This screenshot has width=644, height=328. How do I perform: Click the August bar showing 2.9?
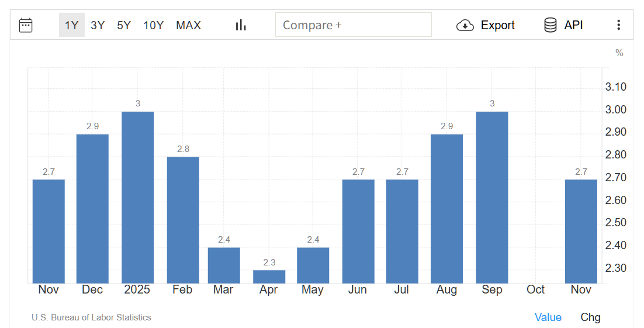coord(447,209)
